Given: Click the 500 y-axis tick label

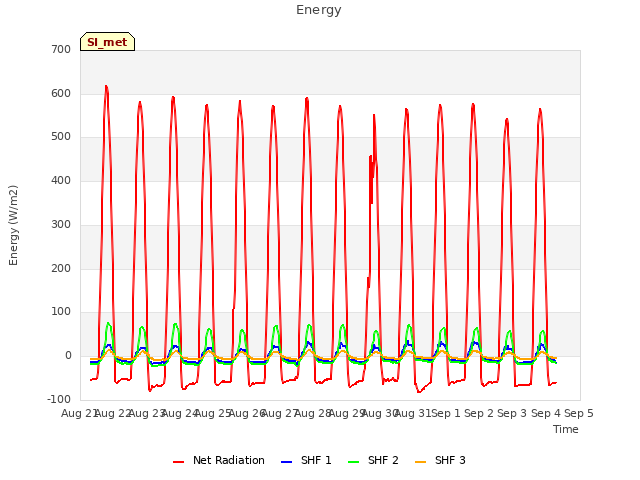Looking at the screenshot, I should coord(61,137).
